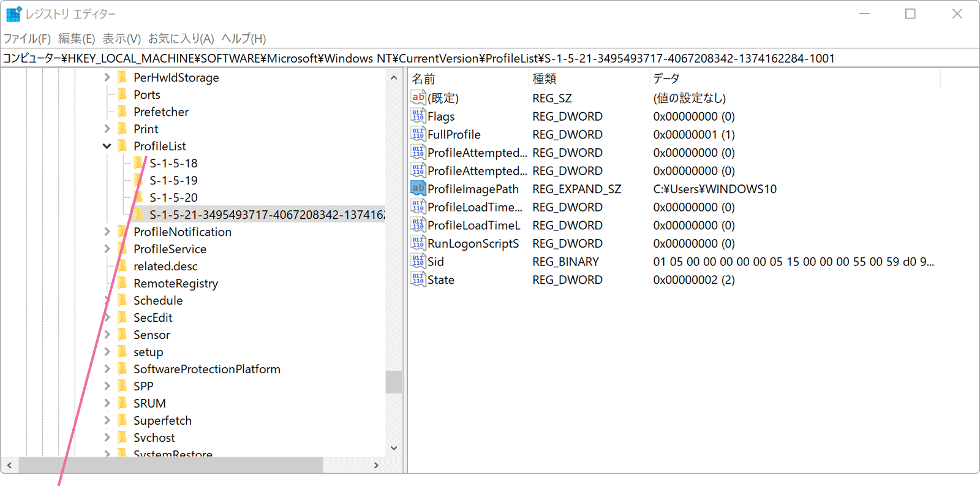Click the Flags DWORD value icon
Image resolution: width=980 pixels, height=486 pixels.
418,116
